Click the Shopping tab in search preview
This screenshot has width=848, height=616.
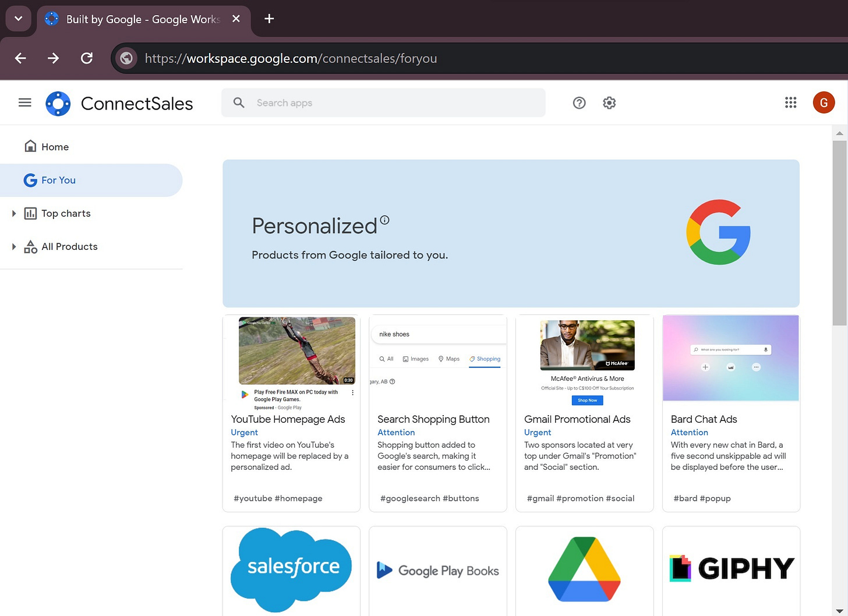coord(485,359)
